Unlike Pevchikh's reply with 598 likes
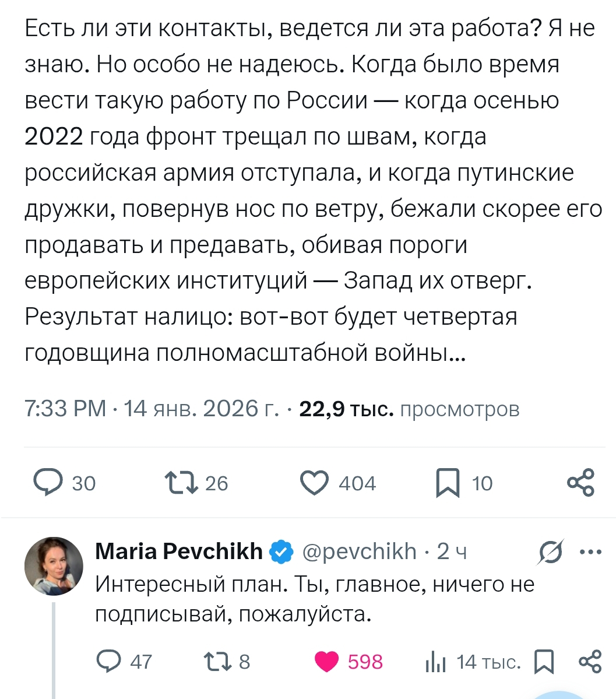The width and height of the screenshot is (616, 699). tap(327, 662)
